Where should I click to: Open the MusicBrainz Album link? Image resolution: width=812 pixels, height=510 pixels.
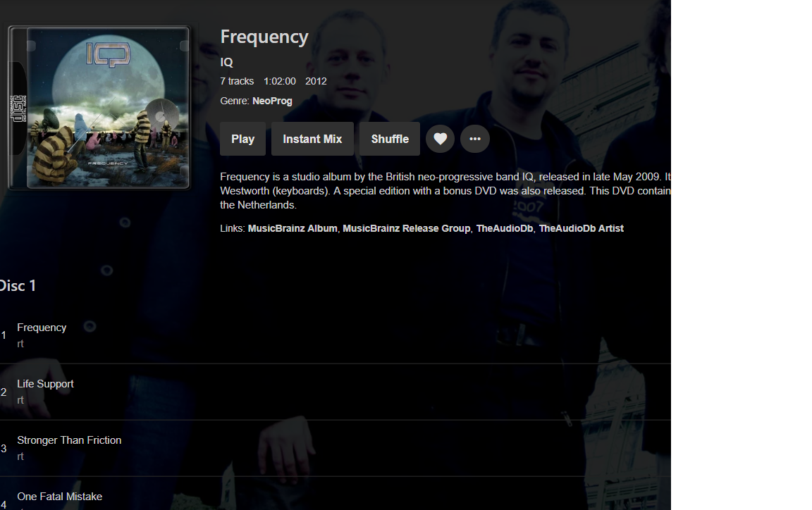click(x=293, y=228)
